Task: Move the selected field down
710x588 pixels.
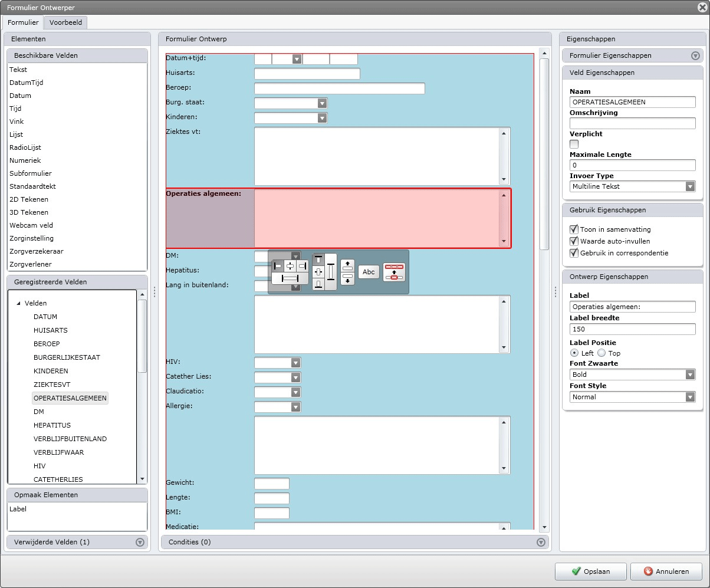Action: (x=348, y=278)
